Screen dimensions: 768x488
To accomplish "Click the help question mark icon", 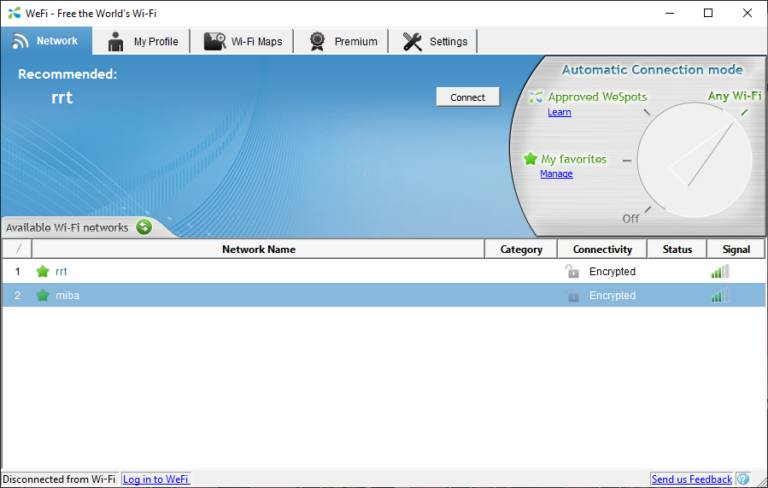I will point(743,479).
